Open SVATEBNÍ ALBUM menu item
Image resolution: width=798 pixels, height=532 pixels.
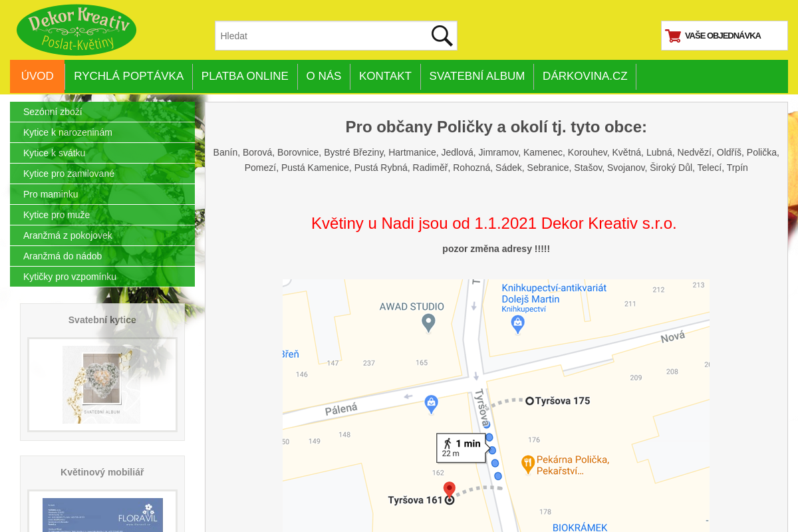(x=477, y=76)
